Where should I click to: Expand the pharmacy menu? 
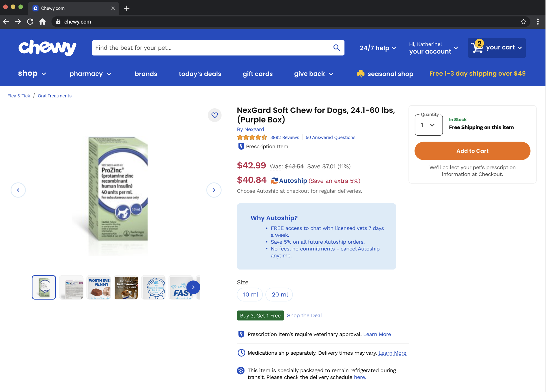pyautogui.click(x=90, y=74)
